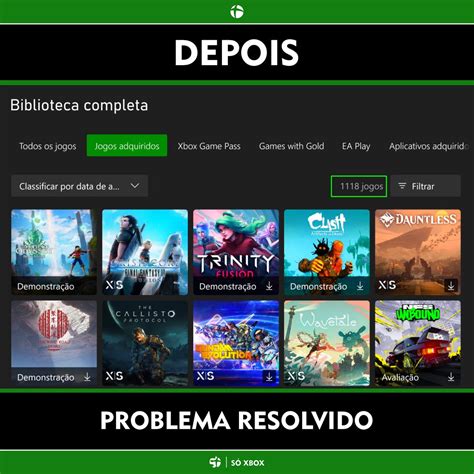Open The Callisto Protocol game tile
The width and height of the screenshot is (474, 474).
145,343
